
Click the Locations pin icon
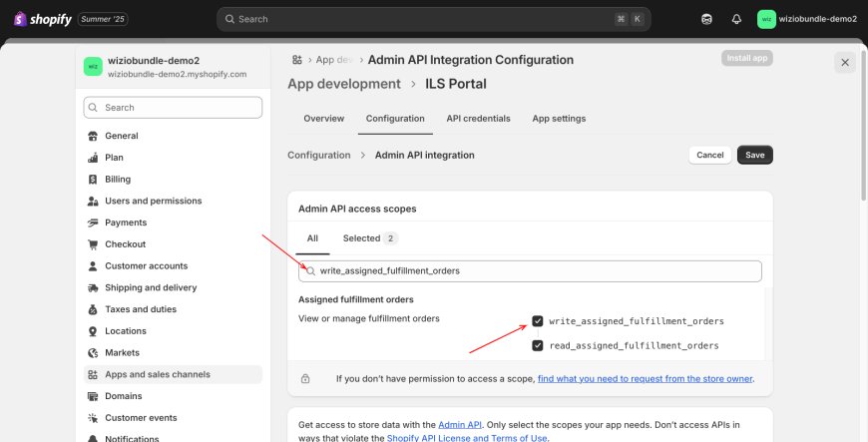(x=93, y=330)
